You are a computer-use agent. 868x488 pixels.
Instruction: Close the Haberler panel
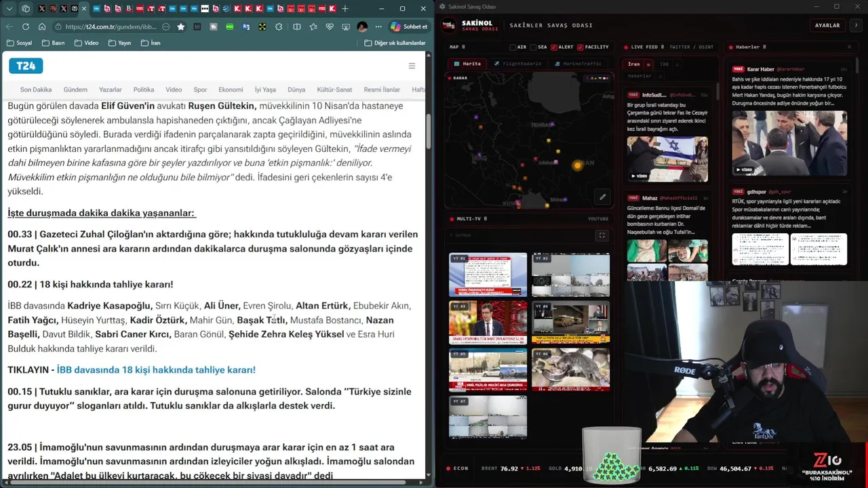(849, 47)
